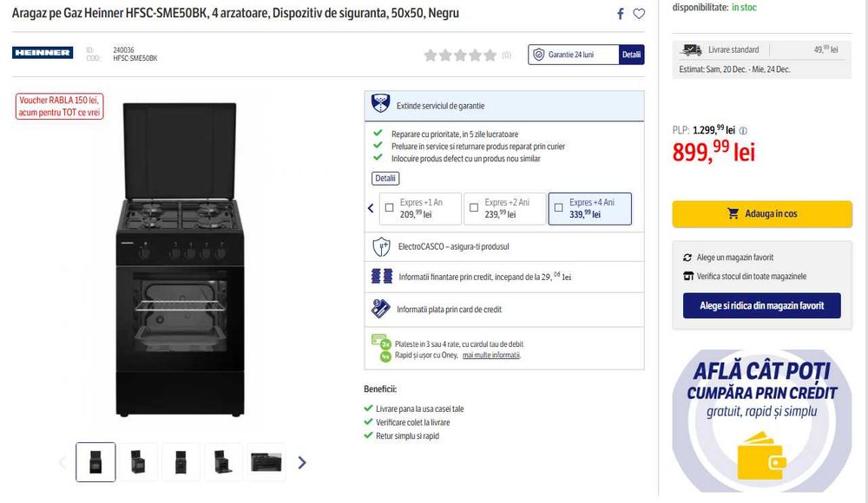Image resolution: width=868 pixels, height=503 pixels.
Task: Click the Retur simplu si rapid benefit
Action: point(407,436)
